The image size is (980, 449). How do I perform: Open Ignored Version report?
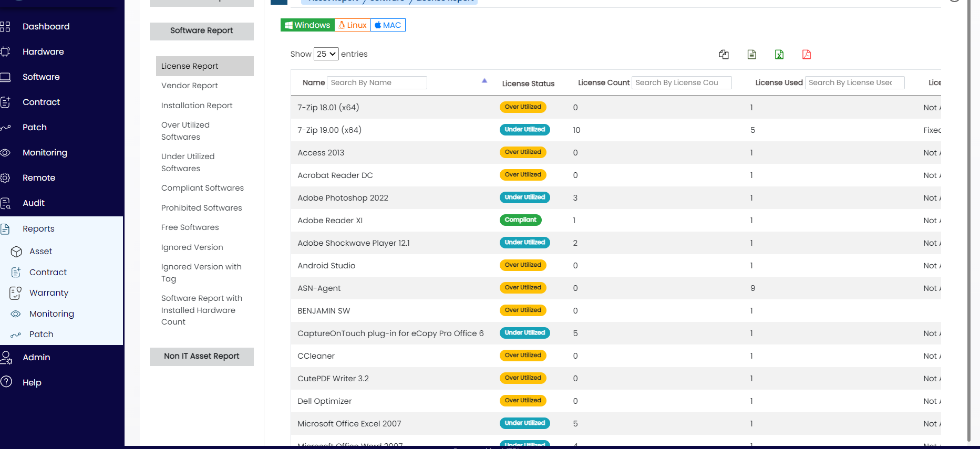192,247
